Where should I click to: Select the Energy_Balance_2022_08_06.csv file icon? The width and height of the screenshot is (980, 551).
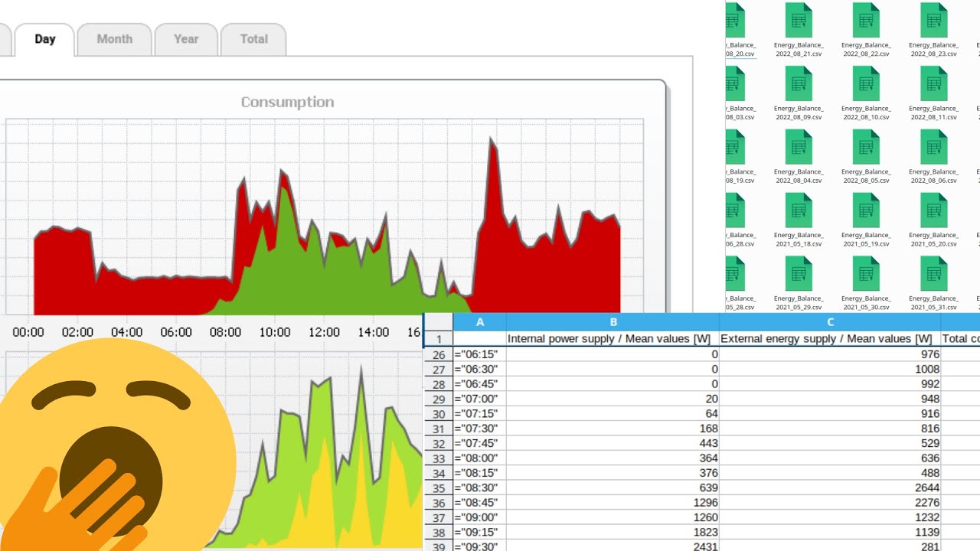(x=933, y=147)
